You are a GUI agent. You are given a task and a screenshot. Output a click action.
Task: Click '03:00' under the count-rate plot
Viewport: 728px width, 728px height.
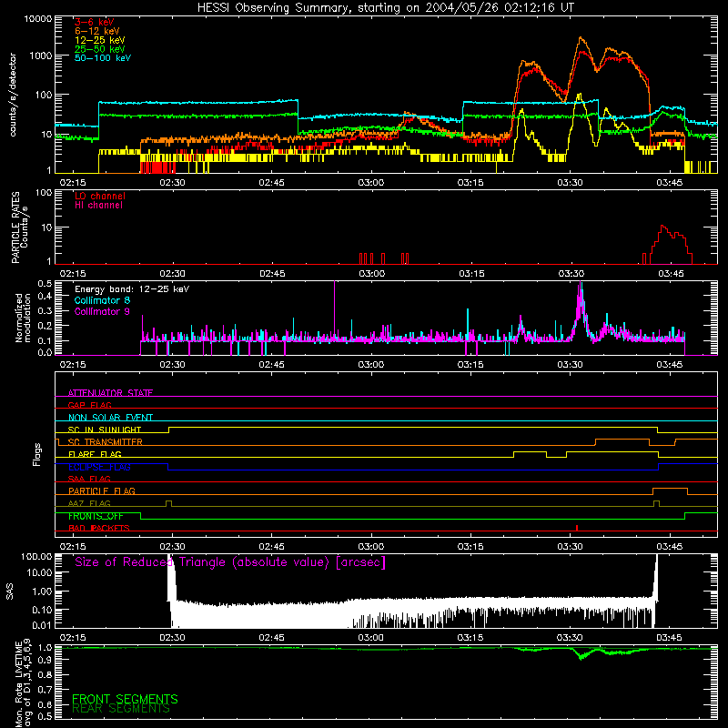point(371,183)
